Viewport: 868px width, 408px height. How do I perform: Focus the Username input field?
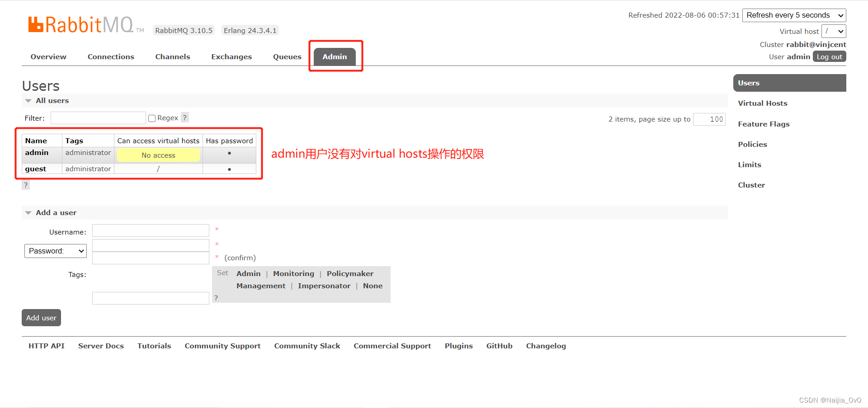click(151, 231)
